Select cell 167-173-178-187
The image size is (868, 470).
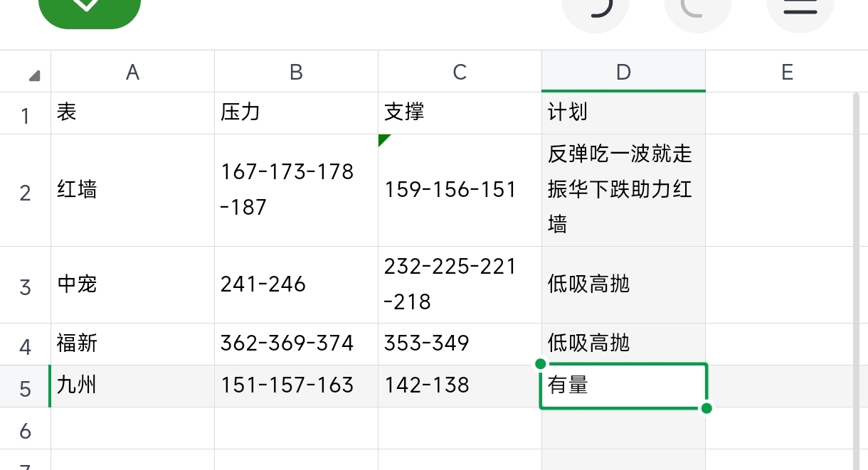click(x=296, y=191)
